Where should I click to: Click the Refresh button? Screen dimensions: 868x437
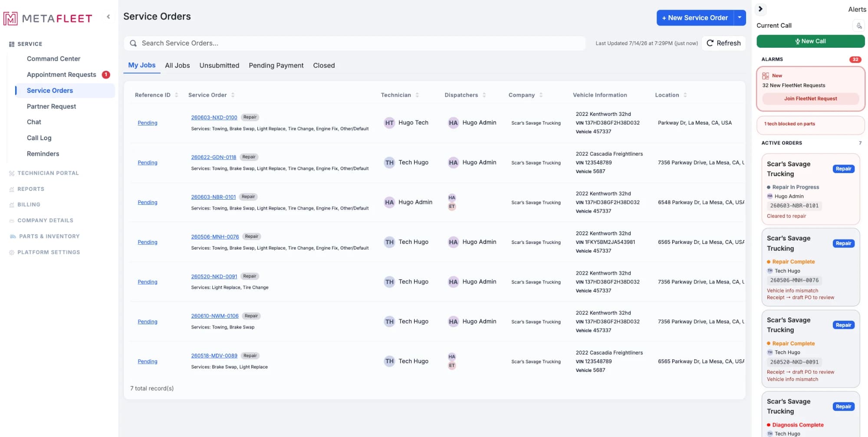click(x=723, y=43)
